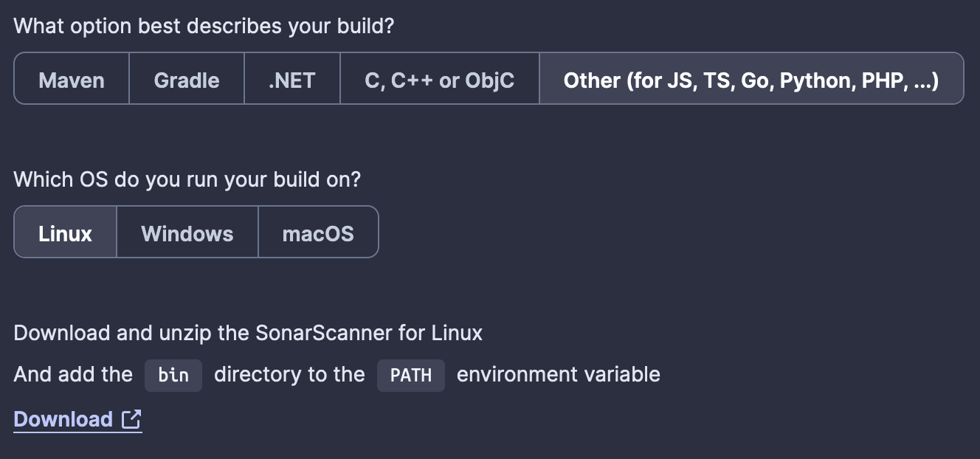Choose Gradle for the build type
Screen dimensions: 980x459
pos(186,79)
